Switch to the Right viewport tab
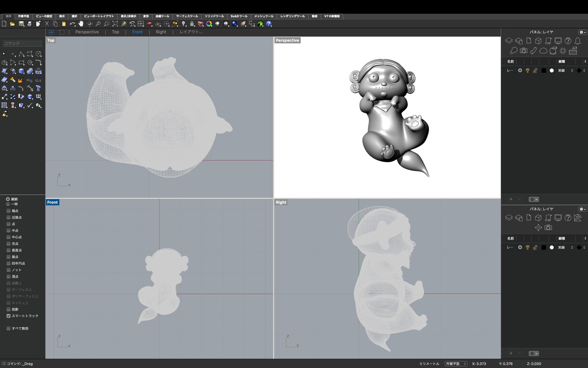Screen dimensions: 588x368 pos(161,32)
